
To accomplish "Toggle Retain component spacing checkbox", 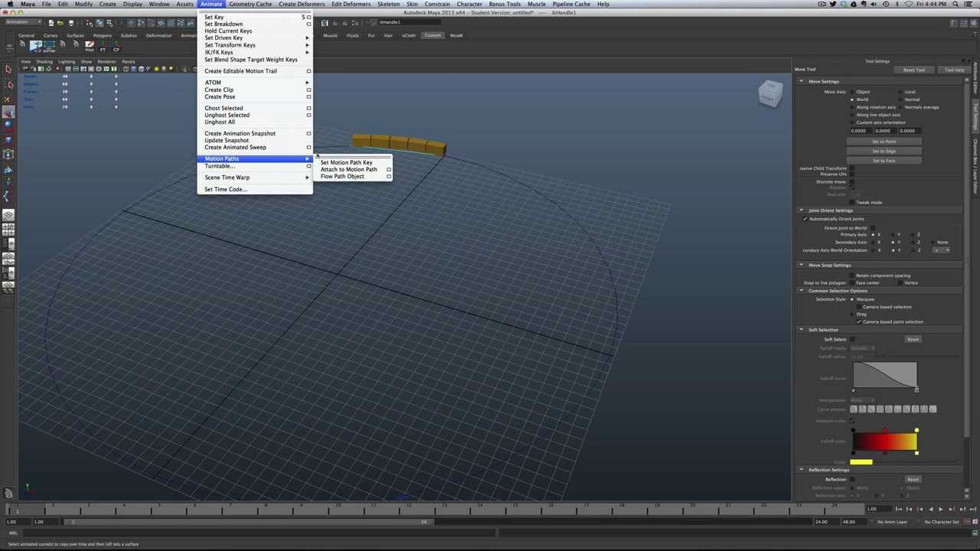I will [851, 275].
